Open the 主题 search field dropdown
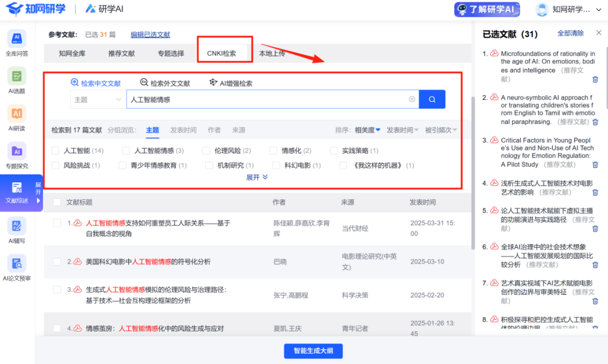The height and width of the screenshot is (364, 608). pos(98,100)
